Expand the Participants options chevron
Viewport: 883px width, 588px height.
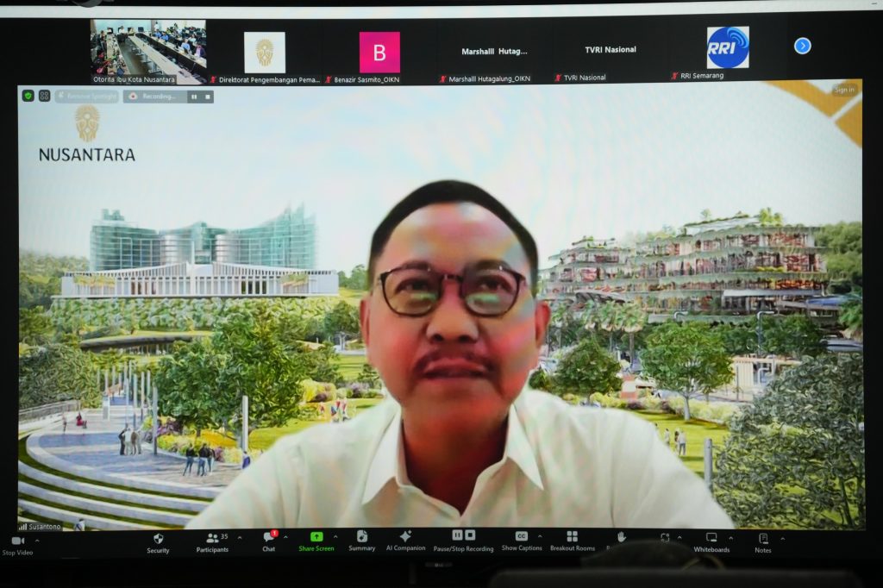tap(240, 538)
